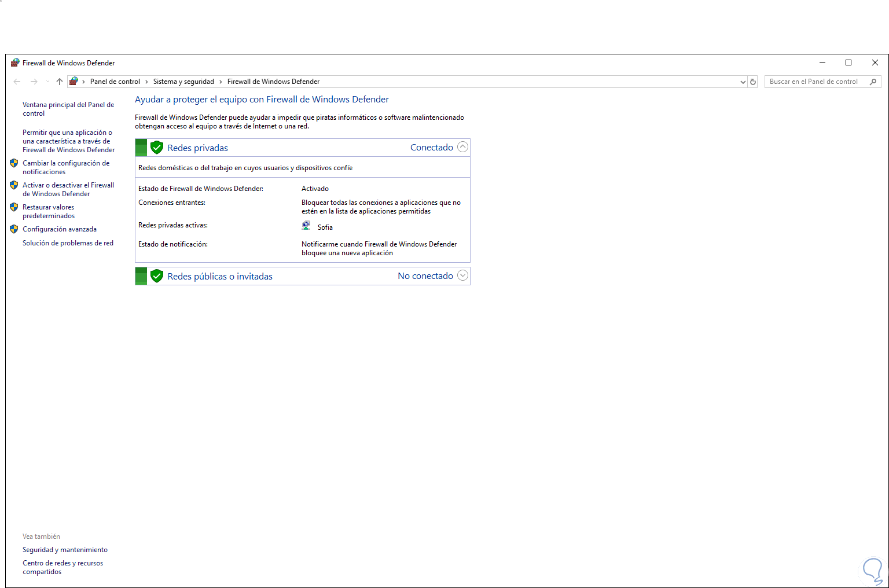Click the Conexiones entrantes label
Screen dimensions: 889x588
click(x=172, y=203)
